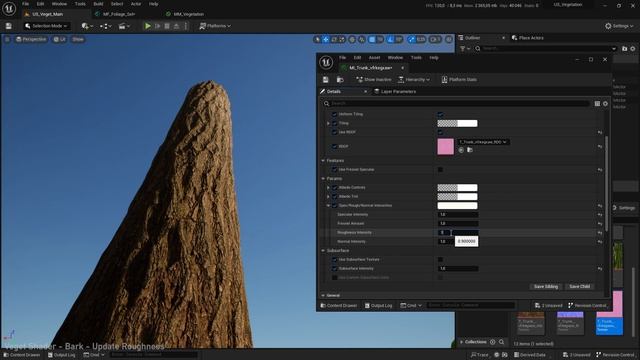Open the cinematics clapperboard icon menu
This screenshot has height=360, width=640.
123,26
